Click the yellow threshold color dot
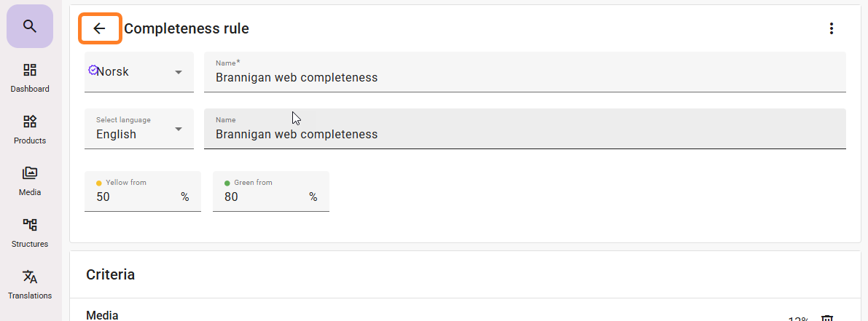868x321 pixels. [x=99, y=183]
